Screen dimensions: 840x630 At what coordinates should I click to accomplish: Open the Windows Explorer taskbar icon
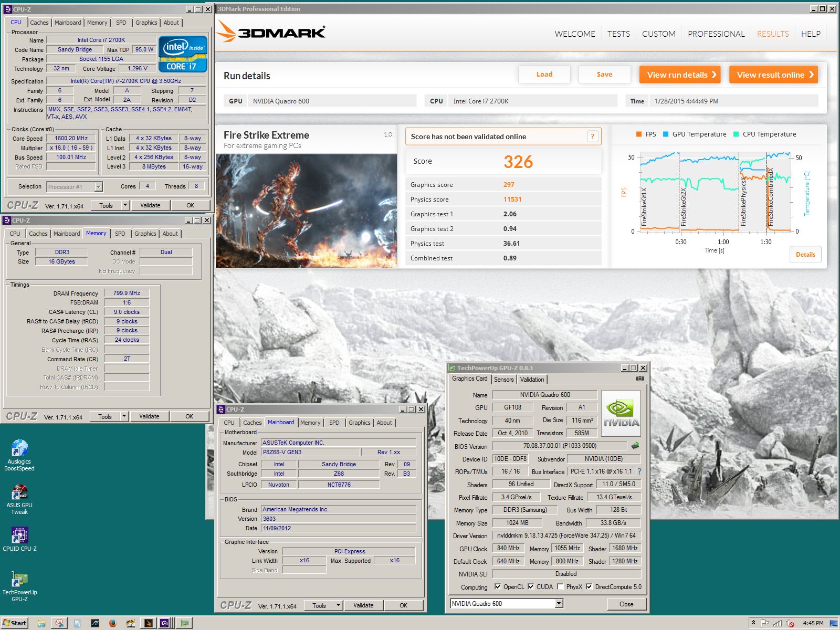[x=41, y=623]
